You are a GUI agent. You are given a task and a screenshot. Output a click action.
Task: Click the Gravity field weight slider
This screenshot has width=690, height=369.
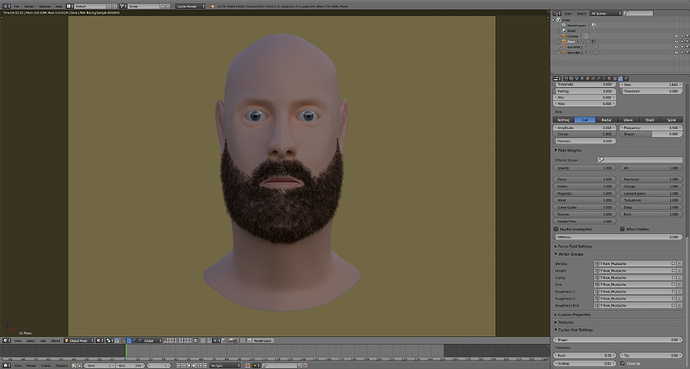[584, 168]
